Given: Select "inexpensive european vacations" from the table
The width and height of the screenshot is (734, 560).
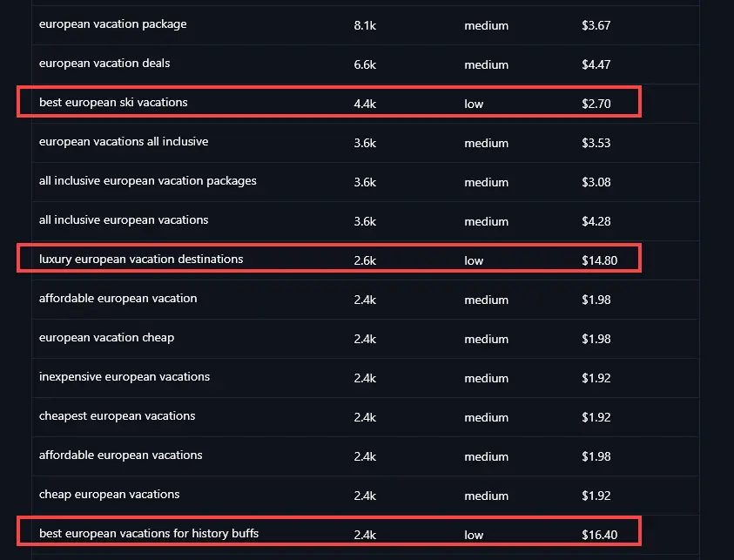Looking at the screenshot, I should point(124,377).
